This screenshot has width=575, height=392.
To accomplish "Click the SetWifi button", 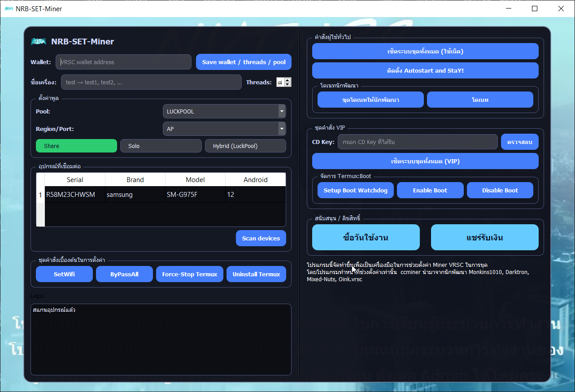I will 64,274.
